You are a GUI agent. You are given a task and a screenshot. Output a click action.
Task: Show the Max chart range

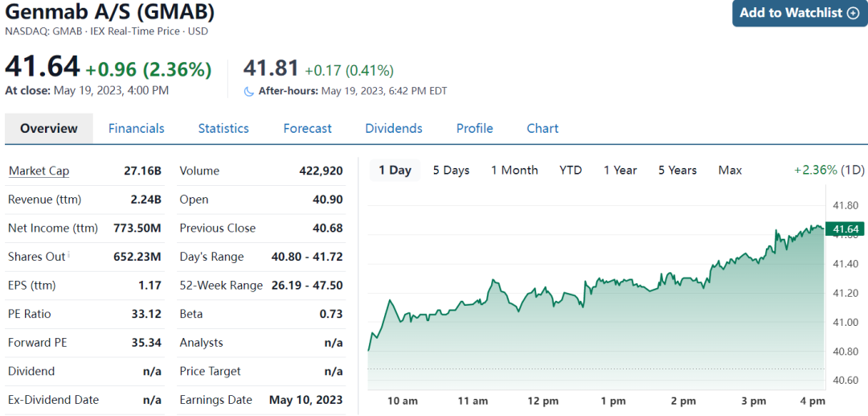tap(731, 171)
